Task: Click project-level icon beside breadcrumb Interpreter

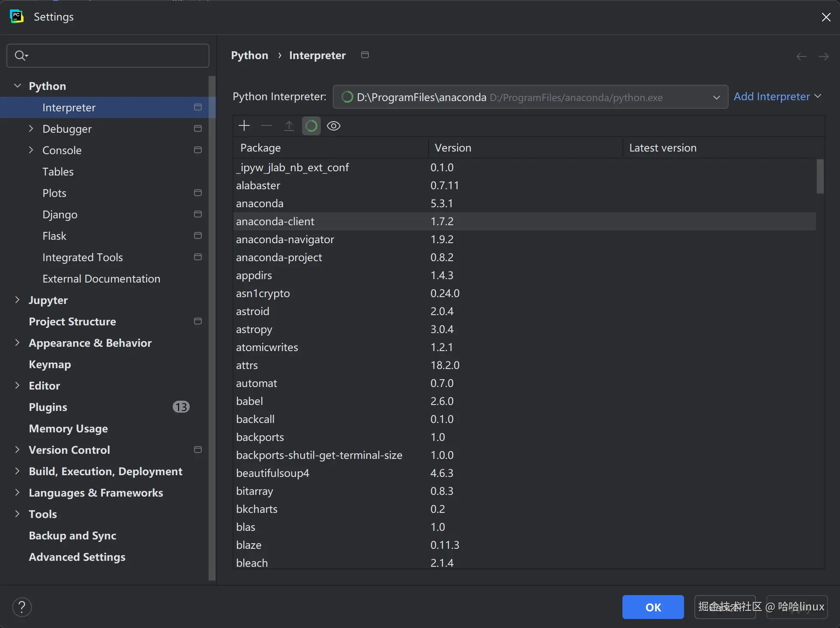Action: click(365, 55)
